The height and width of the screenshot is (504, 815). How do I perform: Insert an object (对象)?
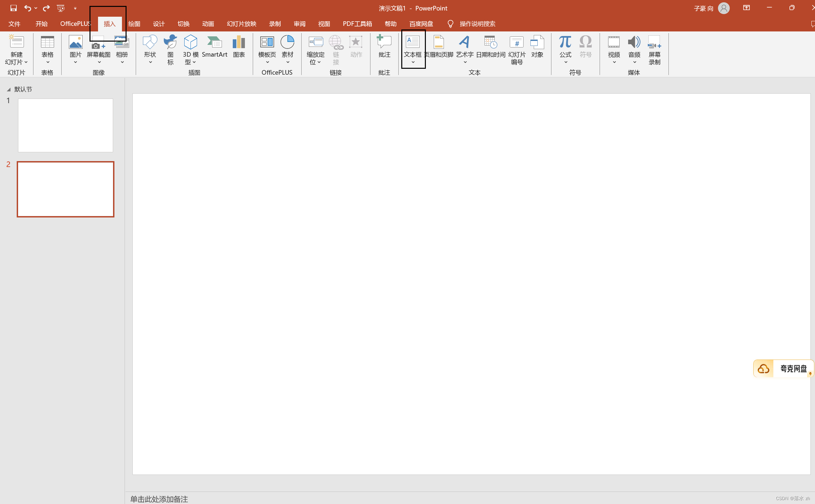[x=537, y=47]
